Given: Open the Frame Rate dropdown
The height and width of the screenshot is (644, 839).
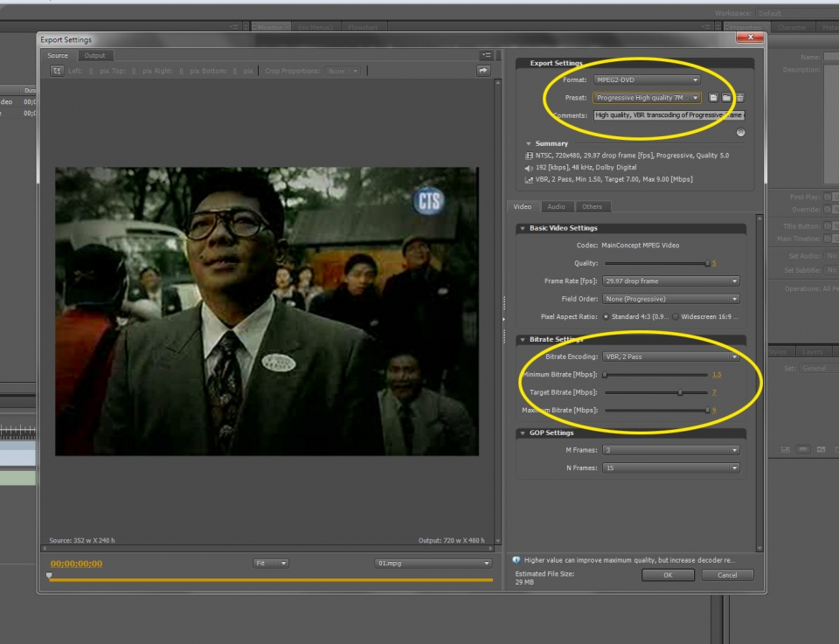Looking at the screenshot, I should click(x=669, y=281).
